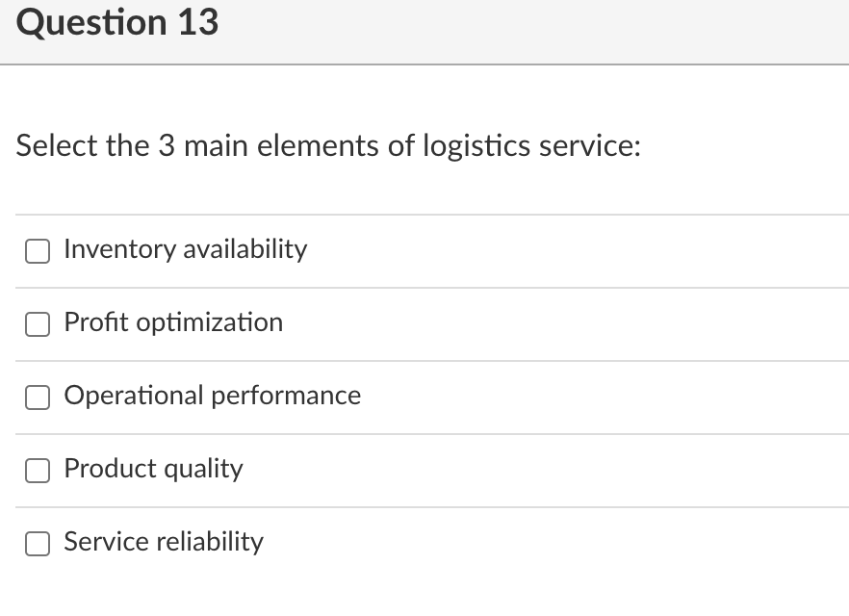Select the Operational performance answer option

tap(37, 398)
